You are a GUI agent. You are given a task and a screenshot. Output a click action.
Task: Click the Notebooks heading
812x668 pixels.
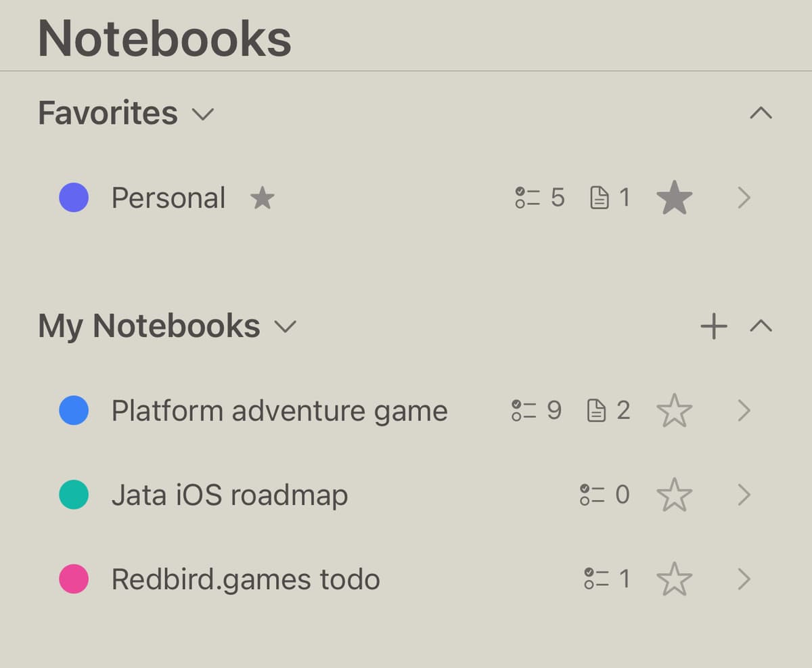(x=164, y=39)
